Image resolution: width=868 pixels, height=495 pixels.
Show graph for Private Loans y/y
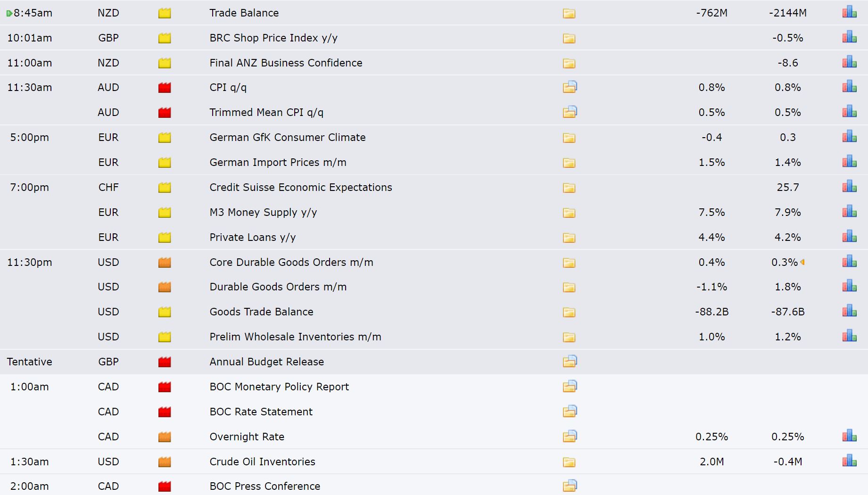pos(849,237)
